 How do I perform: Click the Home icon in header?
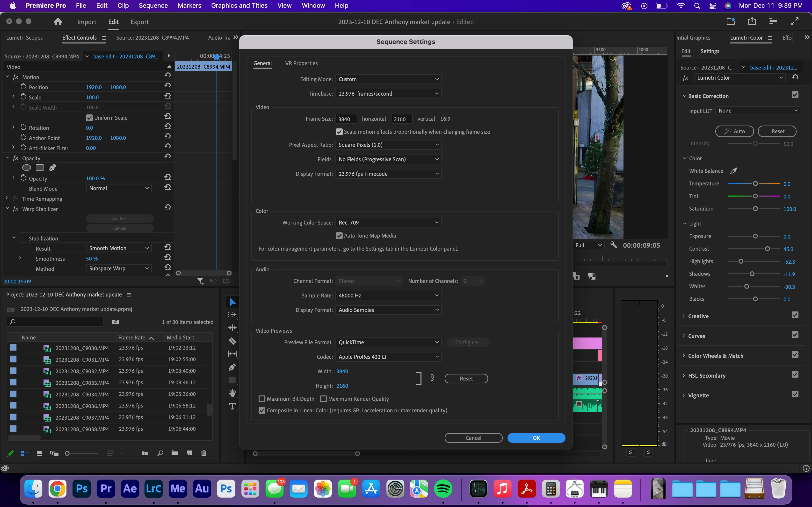click(58, 22)
